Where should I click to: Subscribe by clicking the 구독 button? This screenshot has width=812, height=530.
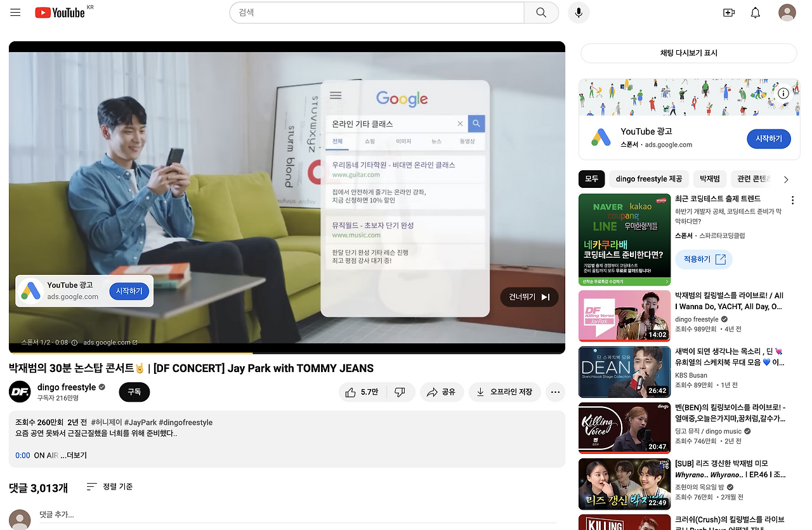pyautogui.click(x=134, y=392)
